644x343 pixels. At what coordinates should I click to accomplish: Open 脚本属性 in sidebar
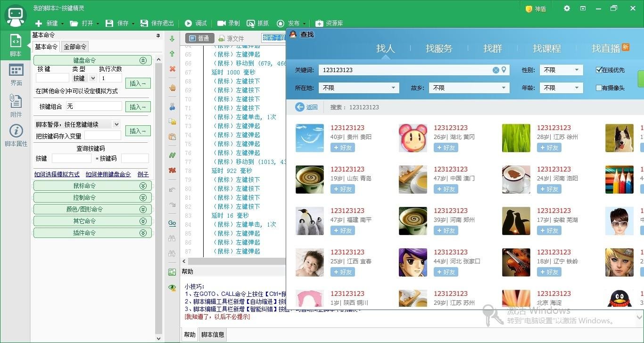[x=16, y=136]
